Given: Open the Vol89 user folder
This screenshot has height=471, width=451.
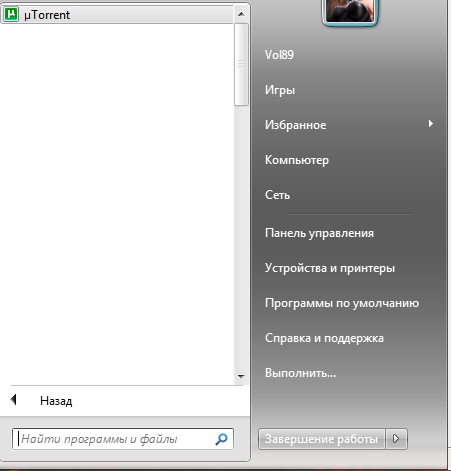Looking at the screenshot, I should (279, 55).
